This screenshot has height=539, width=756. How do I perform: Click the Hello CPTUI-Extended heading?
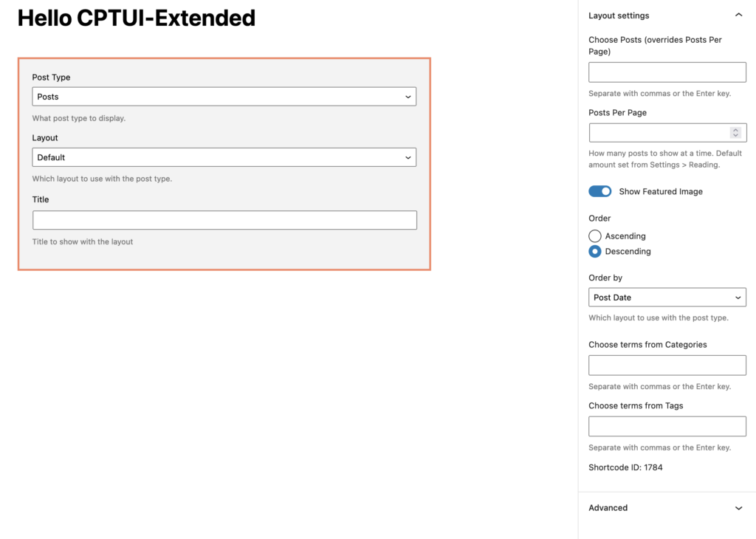coord(136,18)
